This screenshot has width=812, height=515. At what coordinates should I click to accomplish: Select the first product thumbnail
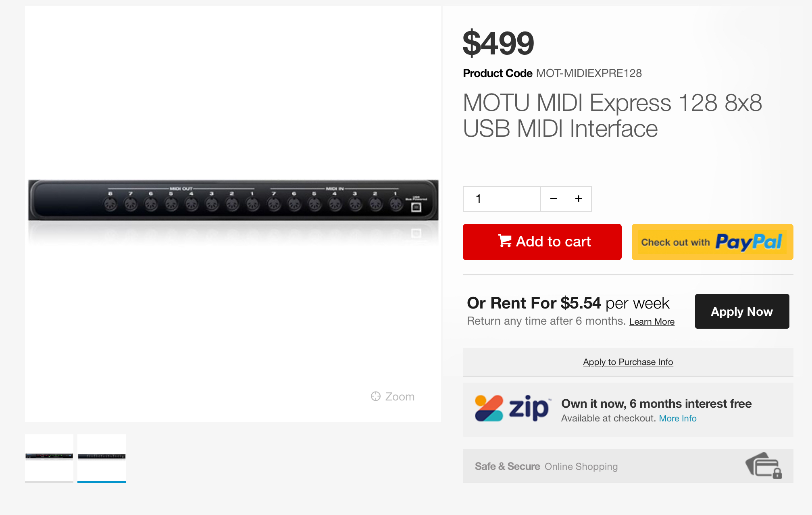pyautogui.click(x=49, y=458)
